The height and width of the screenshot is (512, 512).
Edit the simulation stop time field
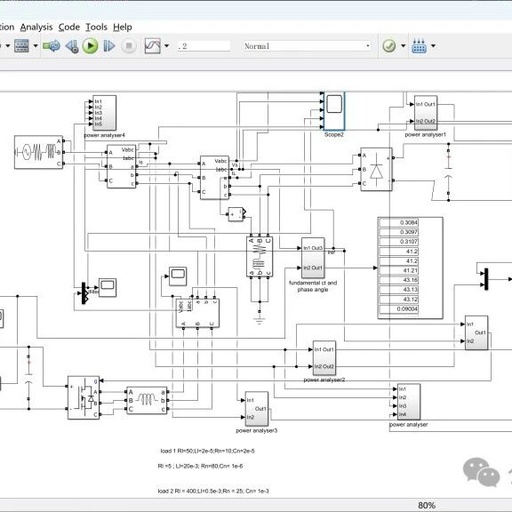(204, 46)
